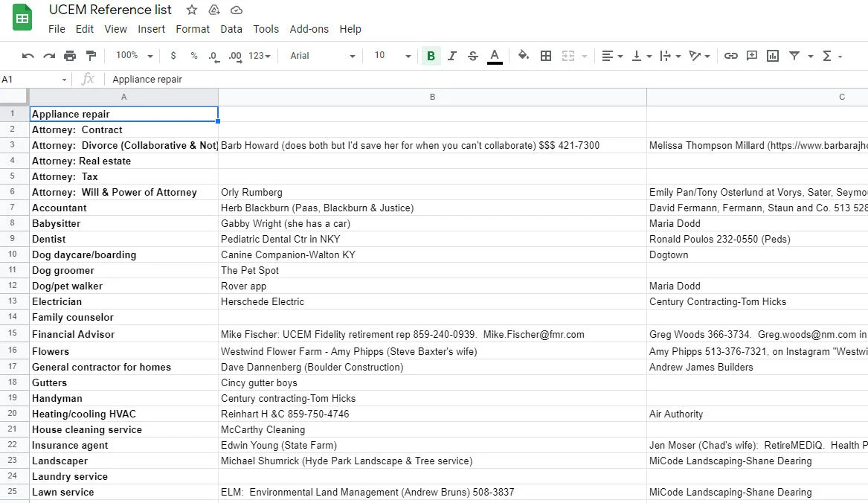This screenshot has width=868, height=503.
Task: Open the Google Sheets home icon
Action: (22, 18)
